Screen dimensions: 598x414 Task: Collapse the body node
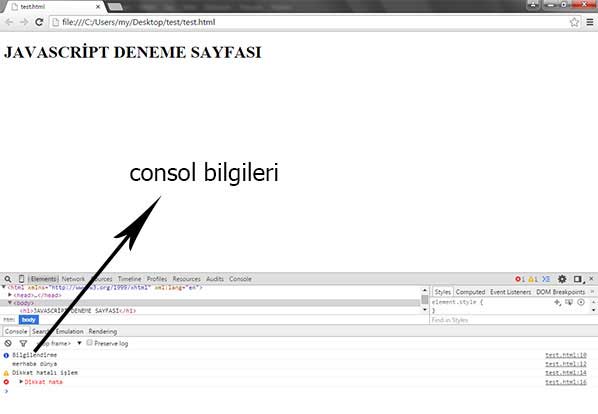(10, 302)
